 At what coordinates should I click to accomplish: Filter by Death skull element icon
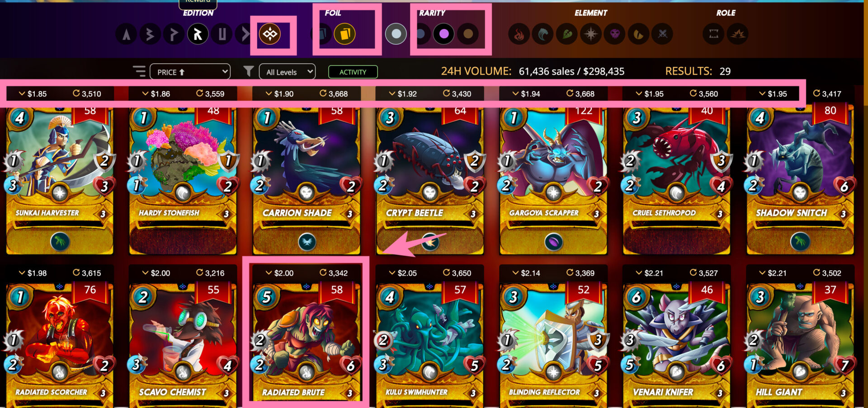point(615,34)
